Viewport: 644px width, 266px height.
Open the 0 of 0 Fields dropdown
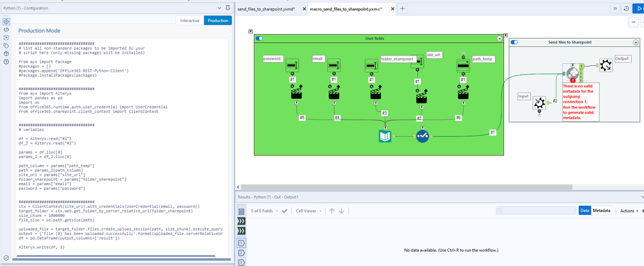point(264,211)
